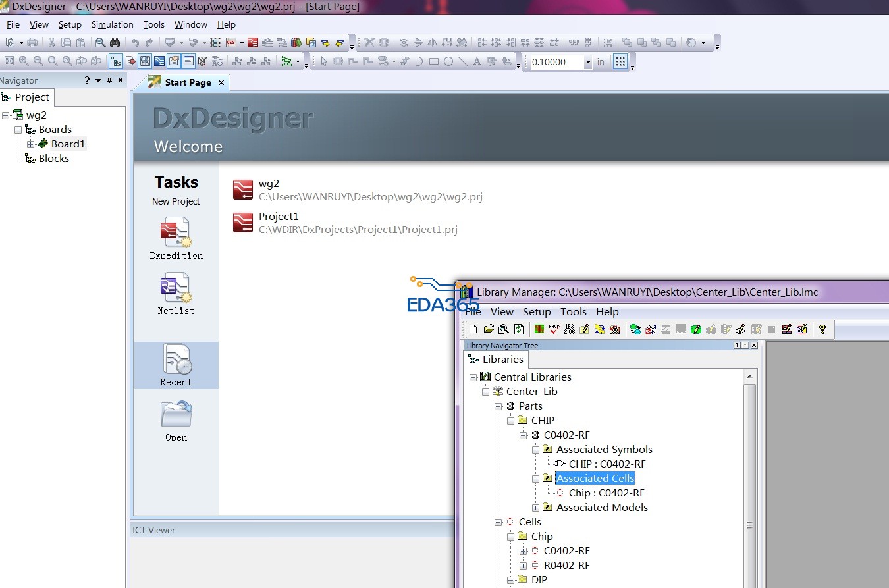Click the 1E3 2.06 units icon
This screenshot has width=889, height=588.
click(570, 329)
